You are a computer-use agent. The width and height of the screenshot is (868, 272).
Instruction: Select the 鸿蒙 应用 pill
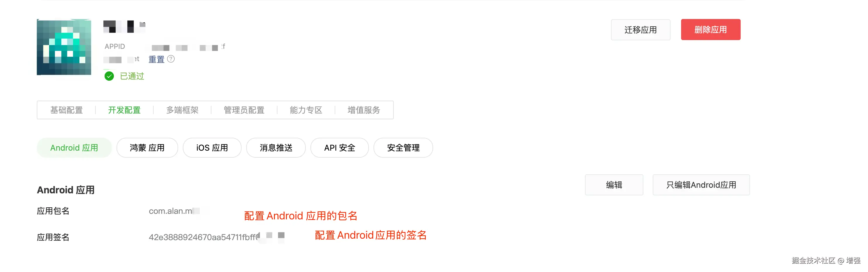(x=147, y=148)
